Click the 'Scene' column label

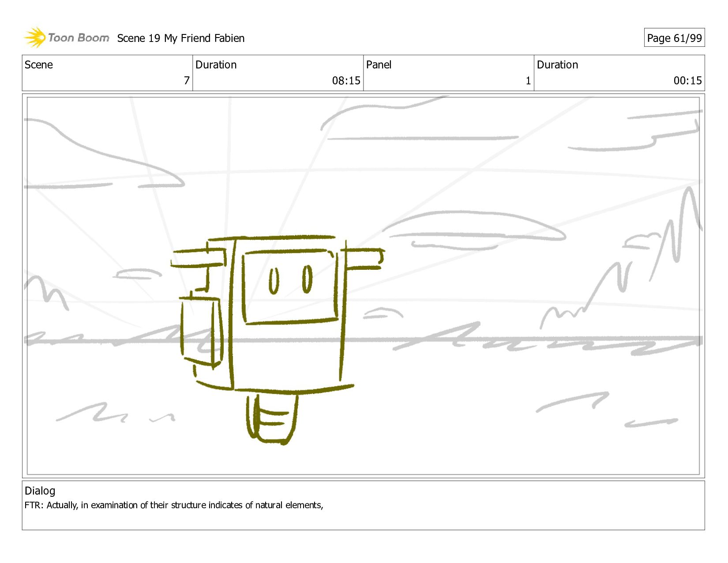[x=39, y=65]
